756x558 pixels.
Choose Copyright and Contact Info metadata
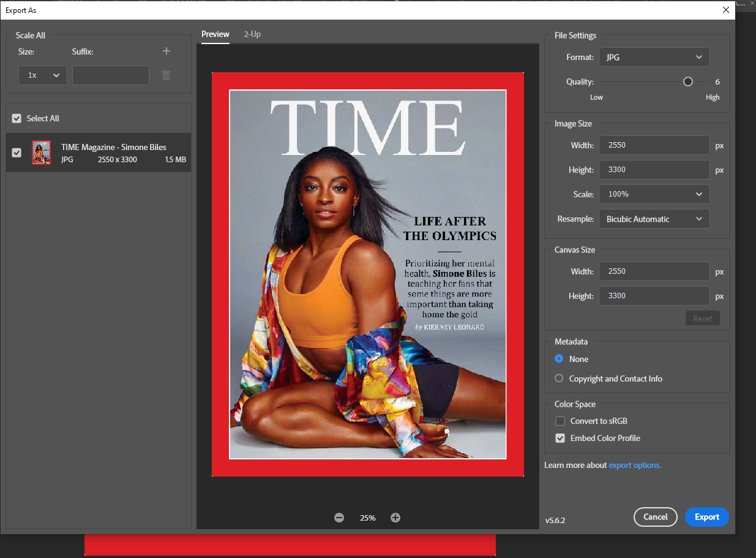[x=559, y=379]
